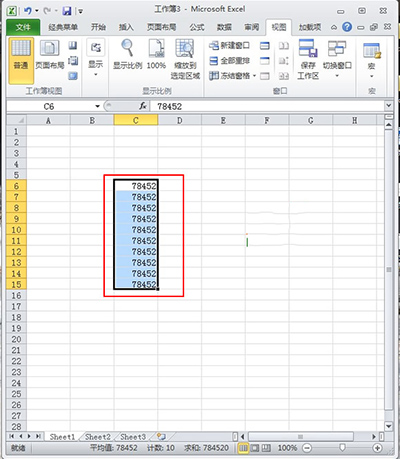The image size is (400, 459).
Task: Click the horizontal scrollbar thumb
Action: point(301,436)
